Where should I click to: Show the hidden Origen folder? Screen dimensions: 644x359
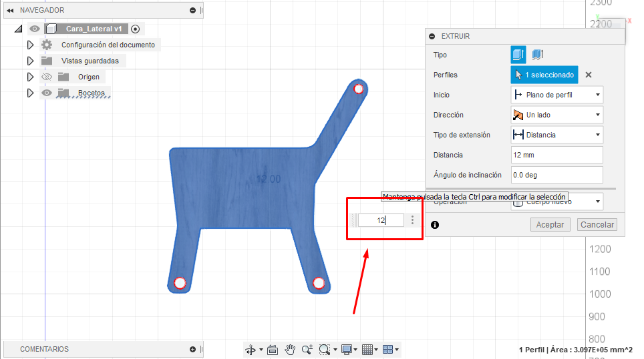pos(47,77)
